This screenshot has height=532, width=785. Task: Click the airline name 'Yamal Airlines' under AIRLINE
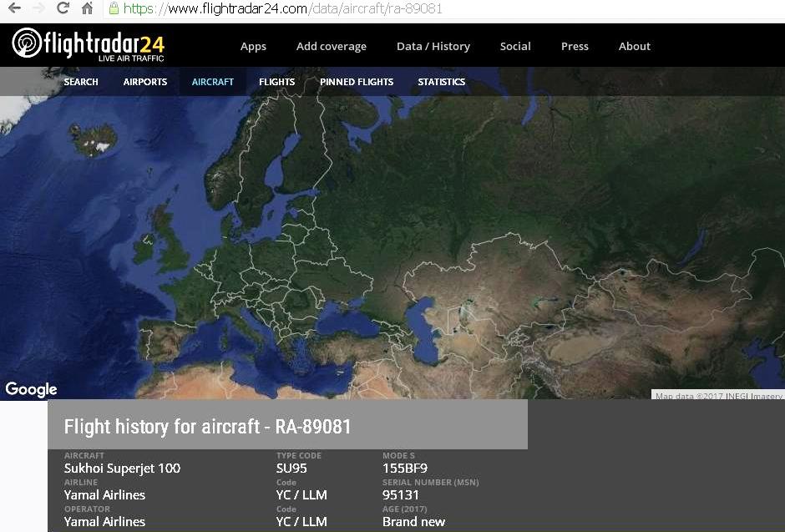point(104,495)
